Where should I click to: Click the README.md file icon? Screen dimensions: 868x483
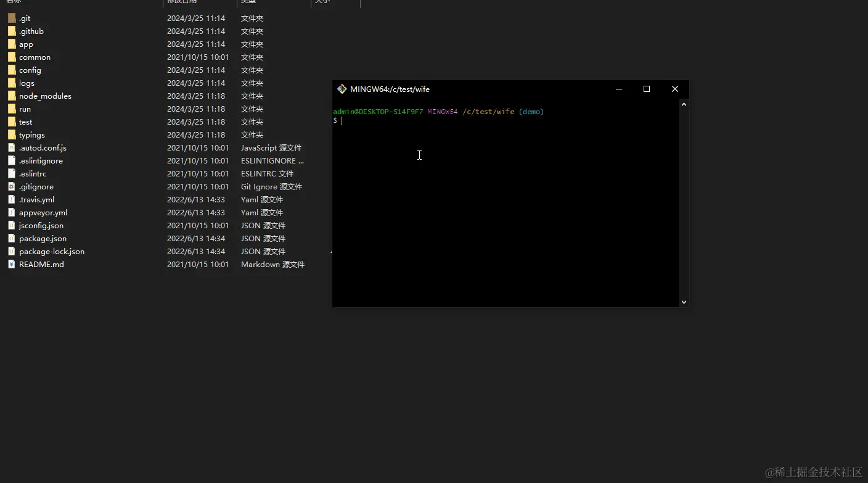pos(12,265)
